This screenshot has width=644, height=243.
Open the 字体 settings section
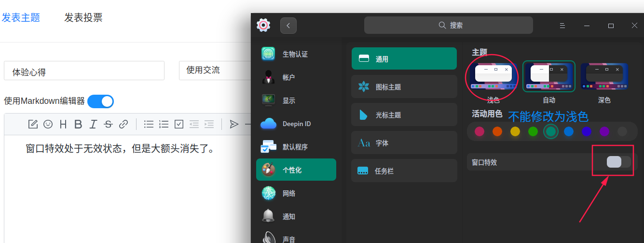[x=404, y=143]
